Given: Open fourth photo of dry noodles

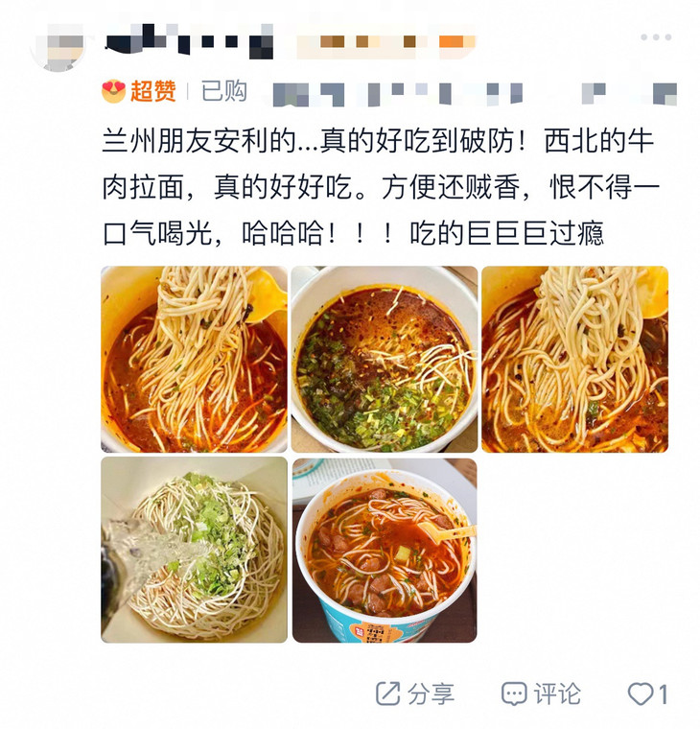Looking at the screenshot, I should click(195, 550).
